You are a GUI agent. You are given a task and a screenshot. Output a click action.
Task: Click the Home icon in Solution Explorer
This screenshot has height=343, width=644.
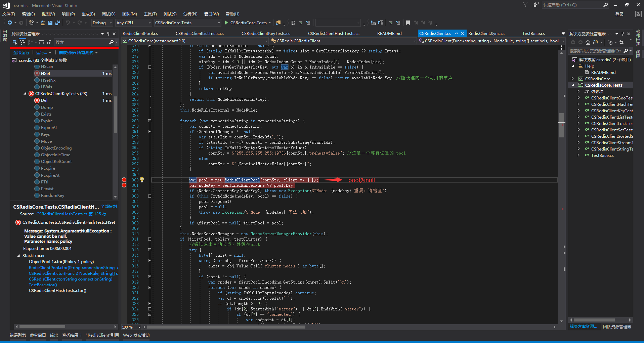click(x=588, y=42)
